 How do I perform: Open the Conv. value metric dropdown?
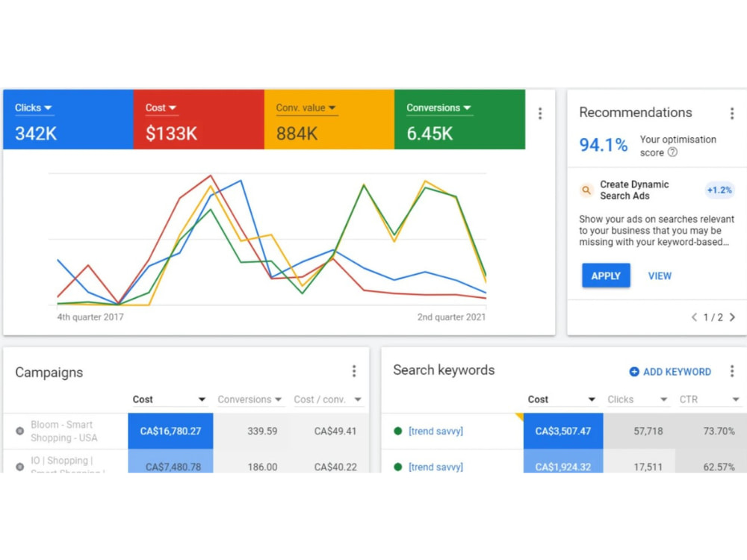[x=306, y=108]
